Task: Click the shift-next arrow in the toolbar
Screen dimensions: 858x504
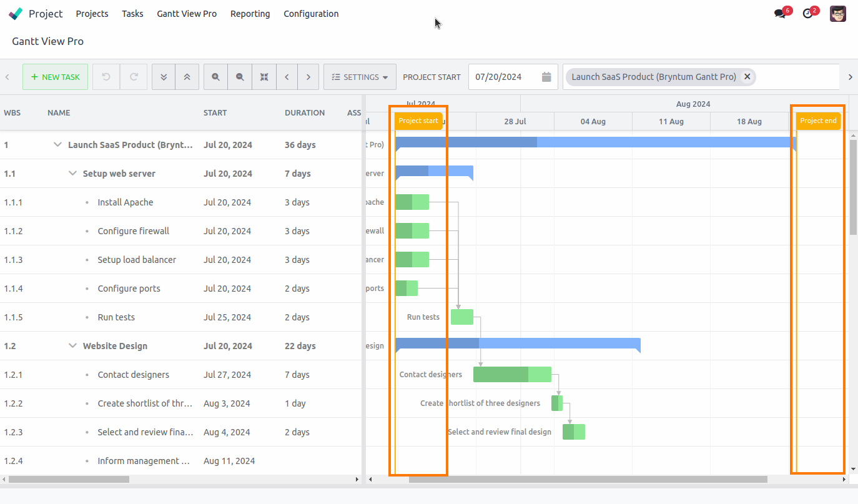Action: tap(308, 76)
